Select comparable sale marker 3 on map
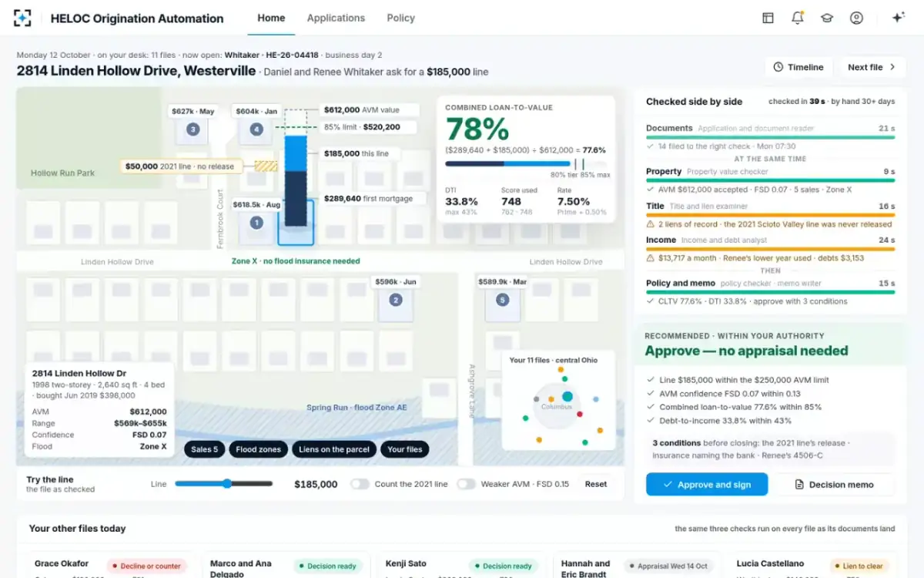This screenshot has width=924, height=578. point(192,129)
